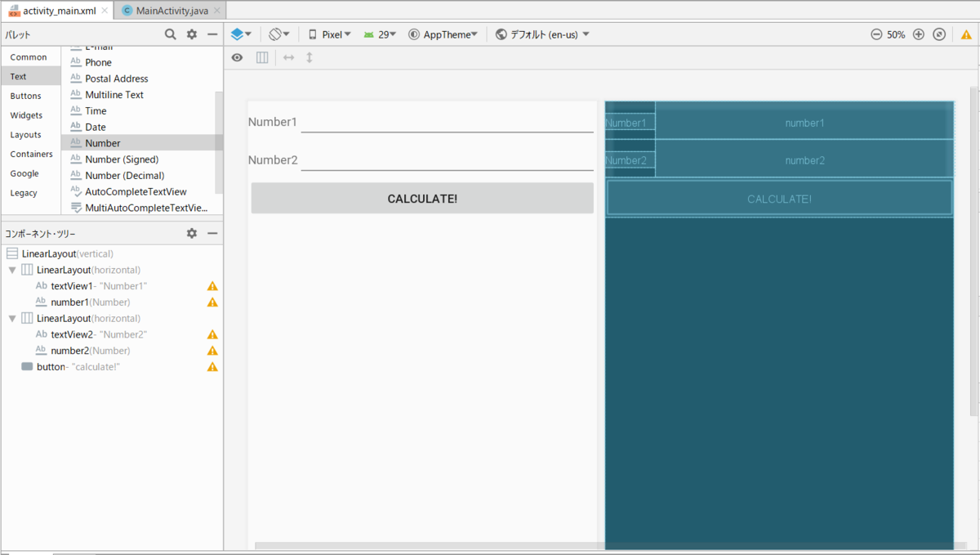Select Date palette item
This screenshot has height=555, width=980.
(x=138, y=127)
